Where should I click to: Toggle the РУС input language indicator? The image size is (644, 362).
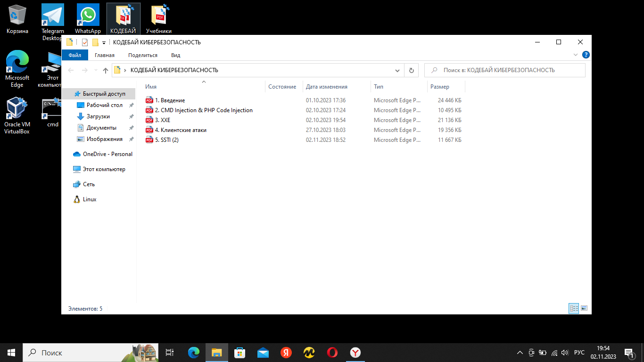tap(579, 353)
